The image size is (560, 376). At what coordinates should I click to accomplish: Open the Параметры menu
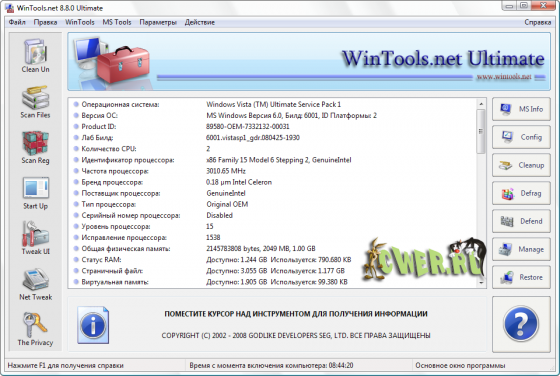click(x=158, y=22)
